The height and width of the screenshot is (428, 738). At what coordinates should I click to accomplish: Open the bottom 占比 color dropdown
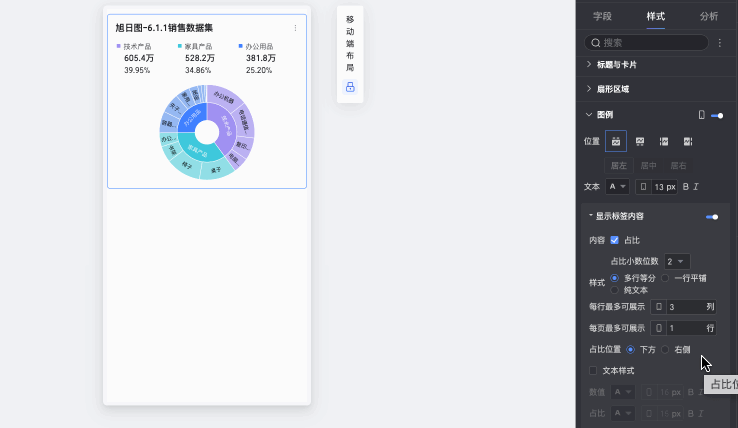click(x=623, y=413)
